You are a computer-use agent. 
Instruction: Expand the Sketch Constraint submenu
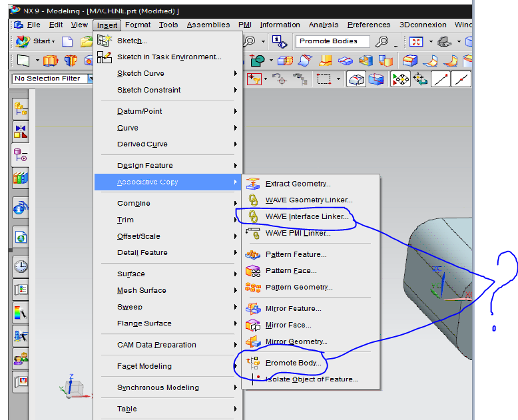point(168,90)
